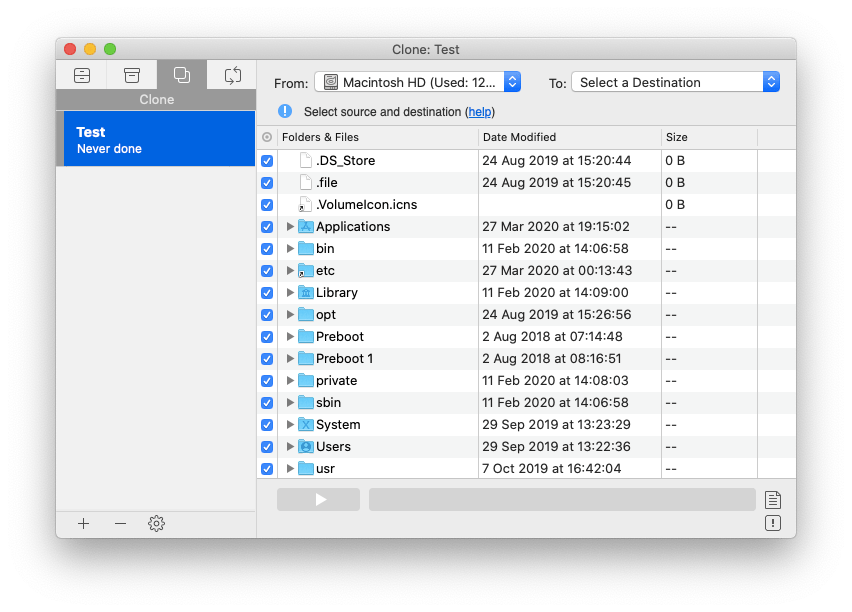This screenshot has width=852, height=612.
Task: Open the Select a Destination dropdown
Action: tap(676, 82)
